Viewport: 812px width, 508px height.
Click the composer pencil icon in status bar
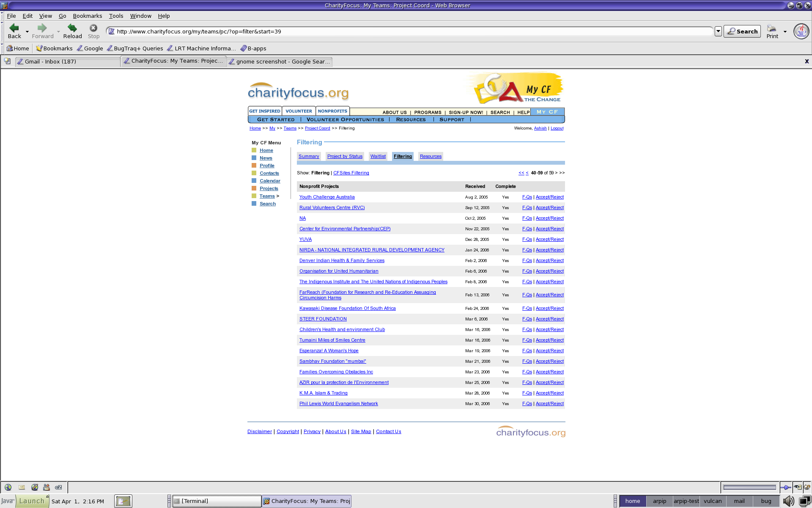35,487
